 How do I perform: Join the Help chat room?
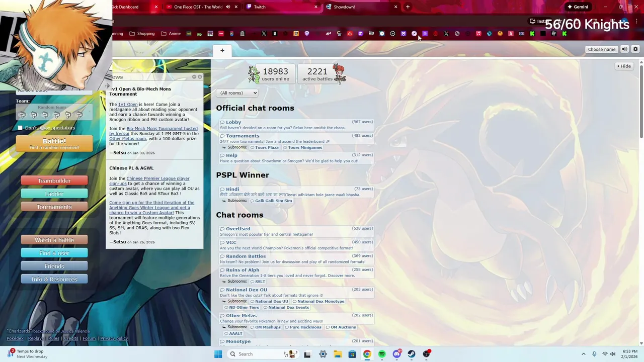click(x=296, y=158)
